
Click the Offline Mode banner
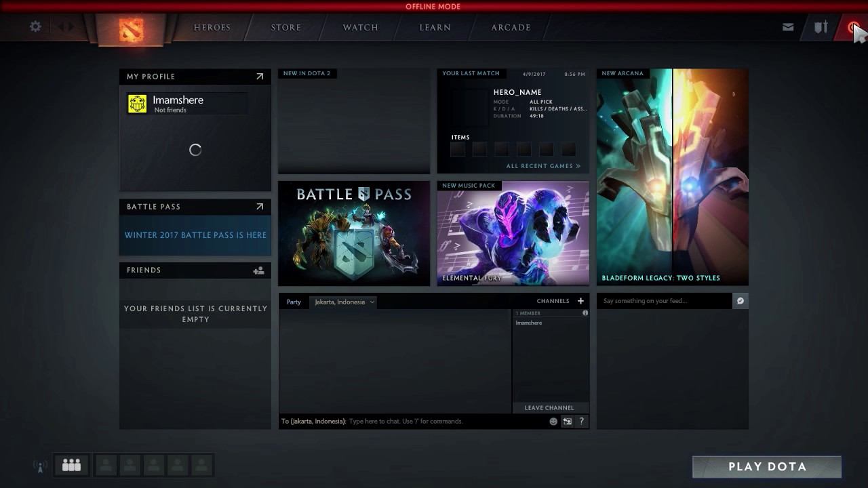[x=433, y=6]
